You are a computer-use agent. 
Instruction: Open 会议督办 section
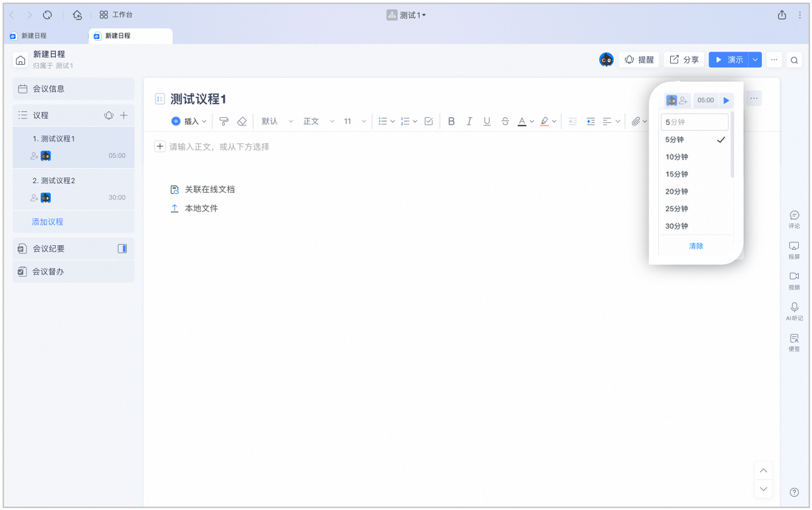pyautogui.click(x=73, y=272)
